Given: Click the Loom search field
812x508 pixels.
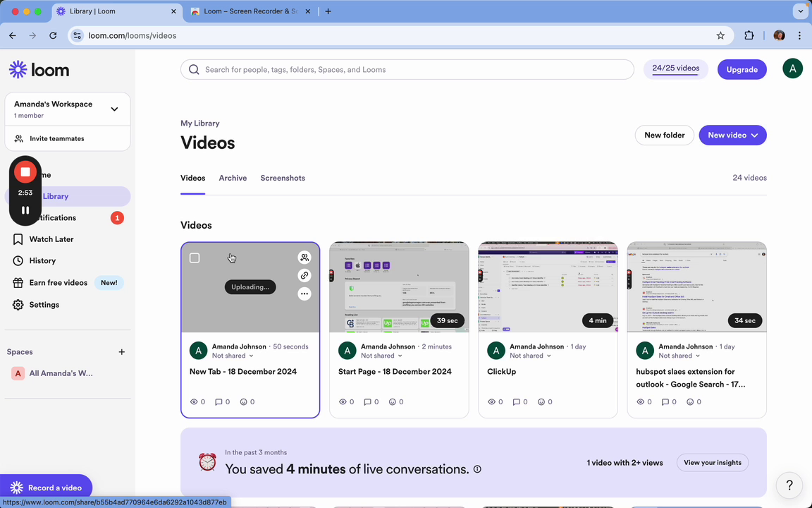Looking at the screenshot, I should tap(407, 69).
